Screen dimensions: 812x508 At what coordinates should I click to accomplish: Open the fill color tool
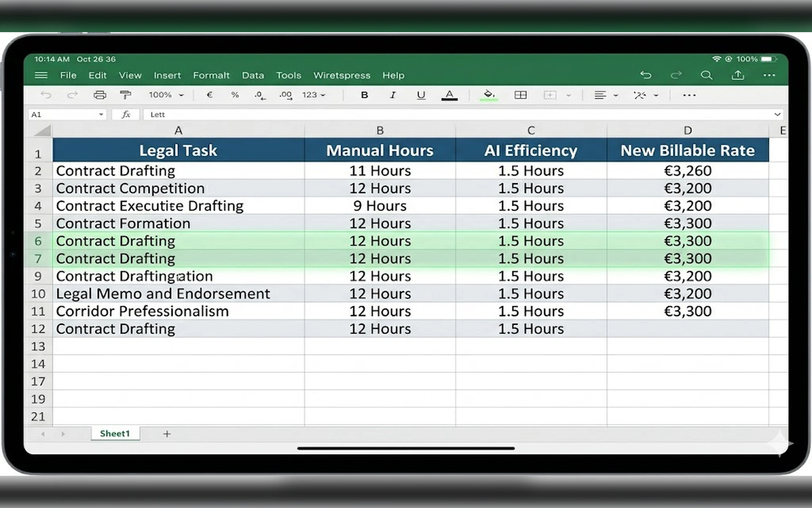pos(489,95)
